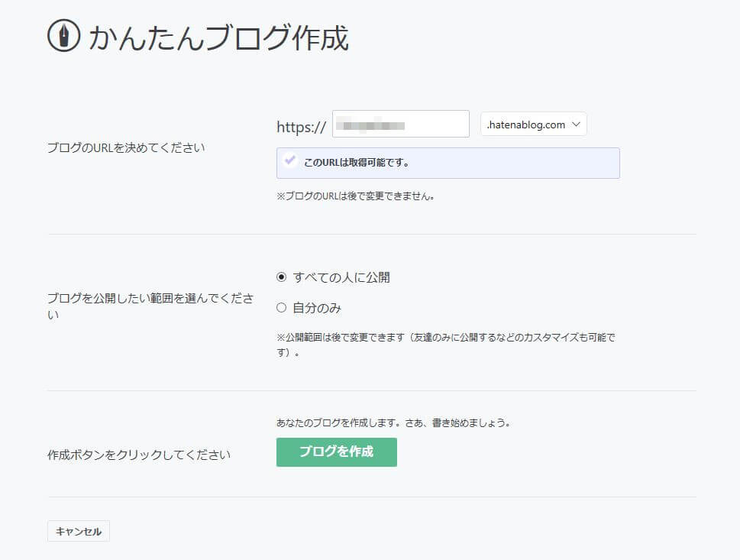Click the ※ブログのURLは後で変更できません。 note
The width and height of the screenshot is (740, 560).
click(x=355, y=196)
